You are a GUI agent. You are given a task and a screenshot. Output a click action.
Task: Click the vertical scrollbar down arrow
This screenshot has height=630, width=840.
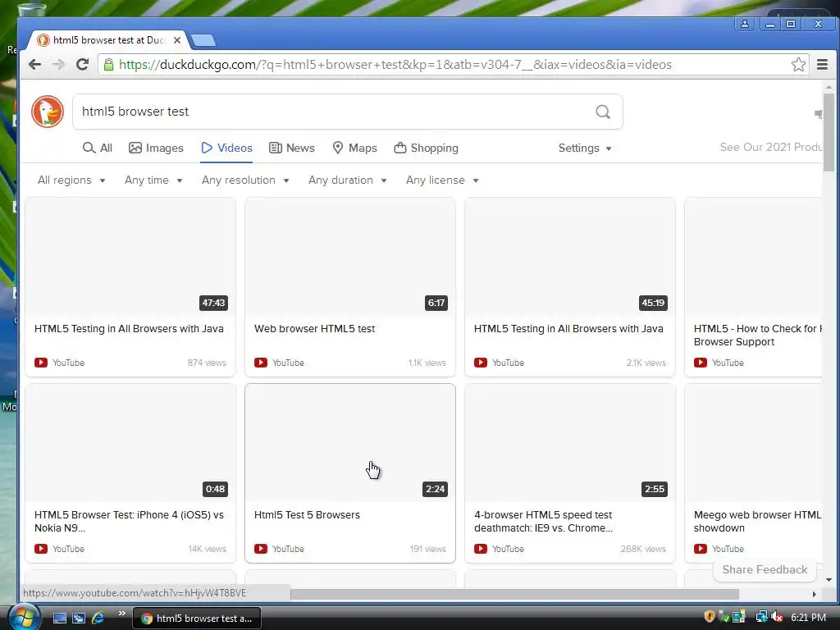point(829,580)
